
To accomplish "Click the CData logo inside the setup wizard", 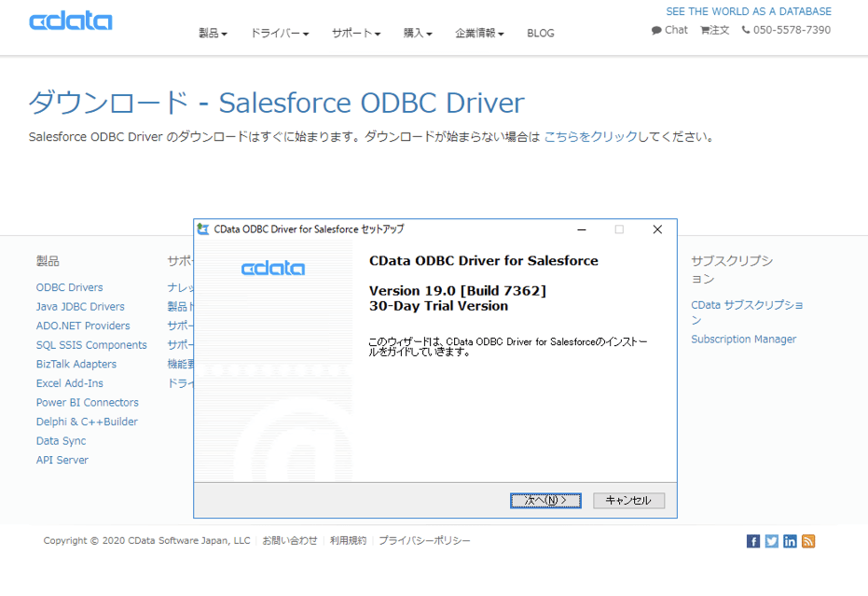I will (273, 269).
